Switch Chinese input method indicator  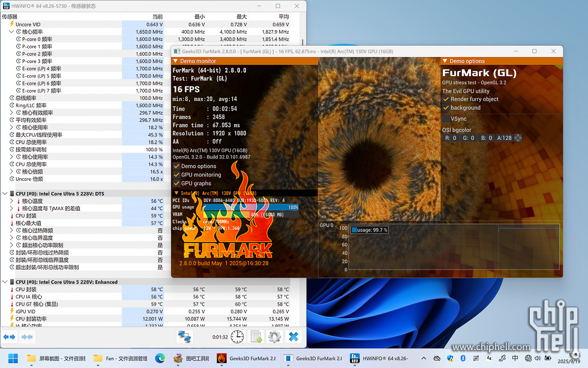coord(515,358)
